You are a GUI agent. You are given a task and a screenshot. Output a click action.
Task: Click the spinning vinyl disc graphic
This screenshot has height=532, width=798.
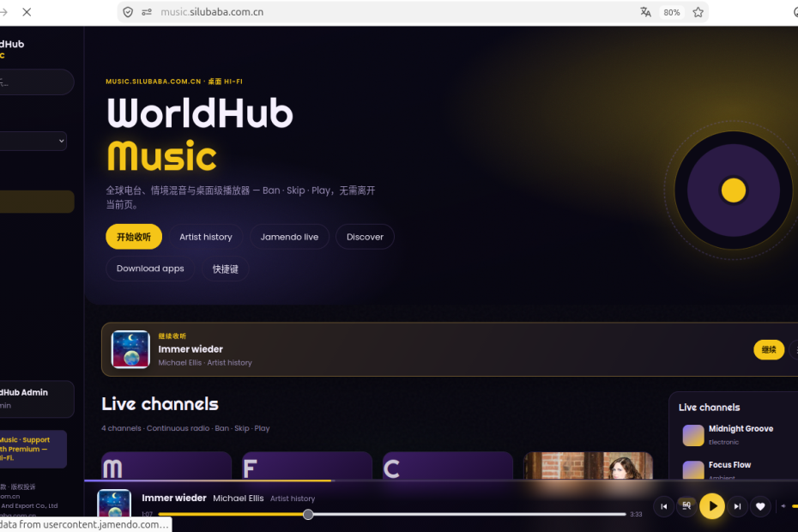[734, 190]
